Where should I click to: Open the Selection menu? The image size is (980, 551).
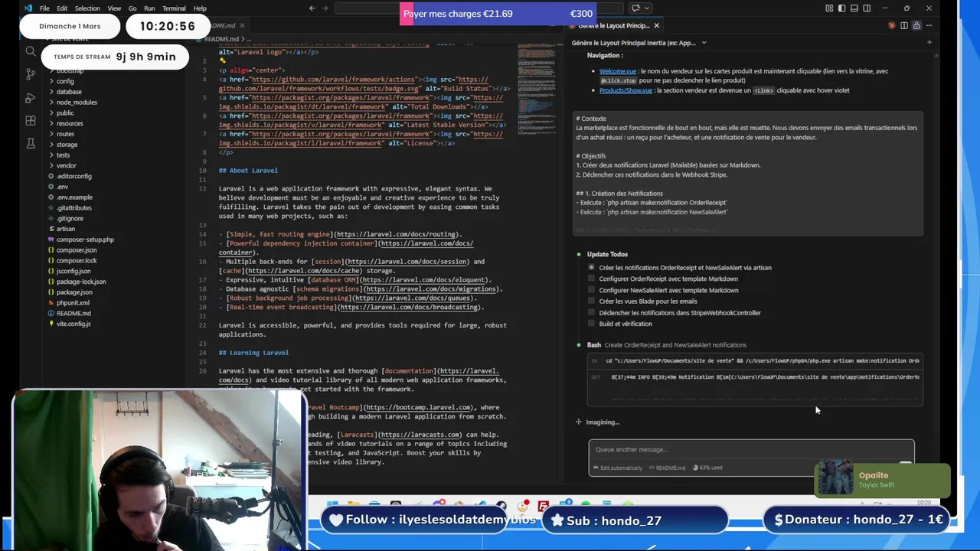pyautogui.click(x=87, y=8)
